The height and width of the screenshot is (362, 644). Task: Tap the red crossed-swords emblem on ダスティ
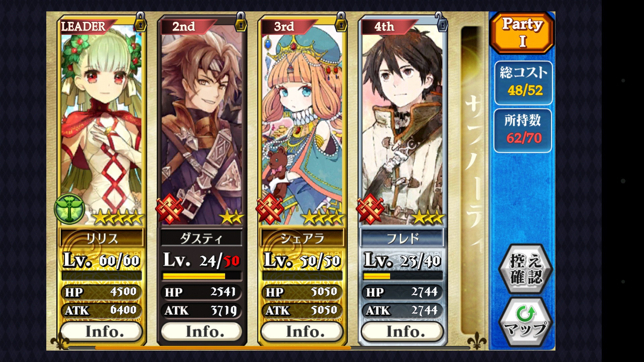(170, 209)
